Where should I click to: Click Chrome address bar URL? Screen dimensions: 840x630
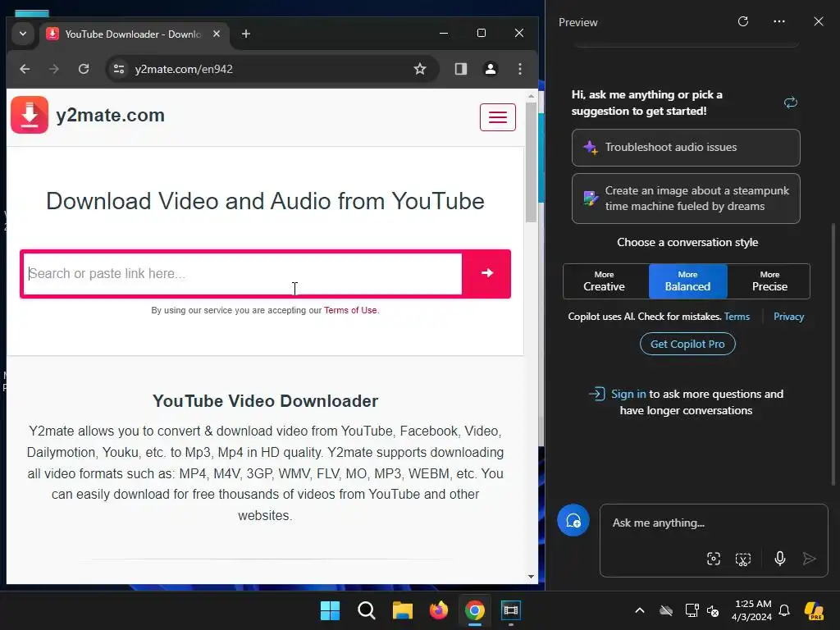(x=184, y=69)
